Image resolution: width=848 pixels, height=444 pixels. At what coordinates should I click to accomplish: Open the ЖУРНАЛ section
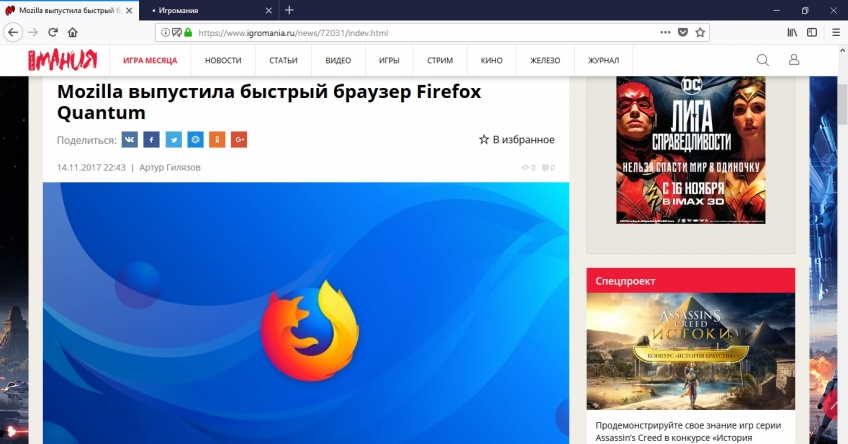tap(603, 61)
